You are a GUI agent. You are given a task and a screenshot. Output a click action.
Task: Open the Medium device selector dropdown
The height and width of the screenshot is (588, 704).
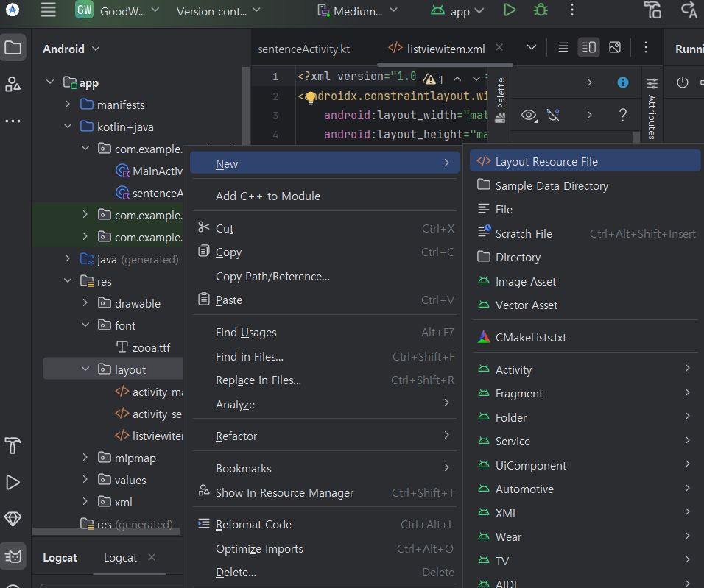point(357,11)
